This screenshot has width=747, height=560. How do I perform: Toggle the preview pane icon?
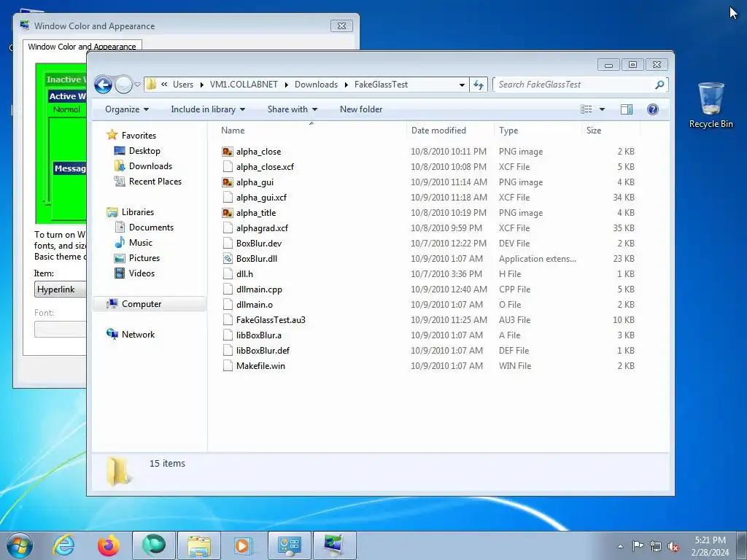pos(627,109)
